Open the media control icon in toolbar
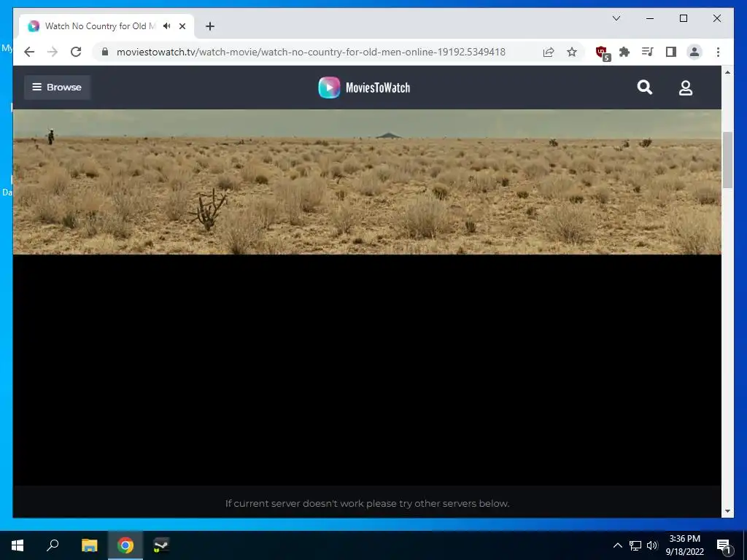 [x=648, y=52]
